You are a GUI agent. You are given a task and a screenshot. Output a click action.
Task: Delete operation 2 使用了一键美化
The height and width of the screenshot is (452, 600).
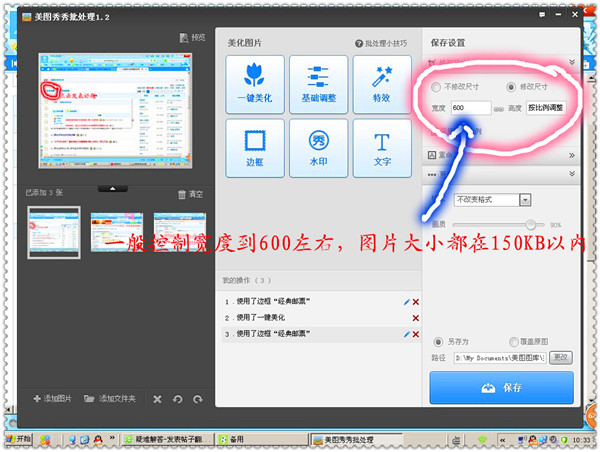pos(416,318)
